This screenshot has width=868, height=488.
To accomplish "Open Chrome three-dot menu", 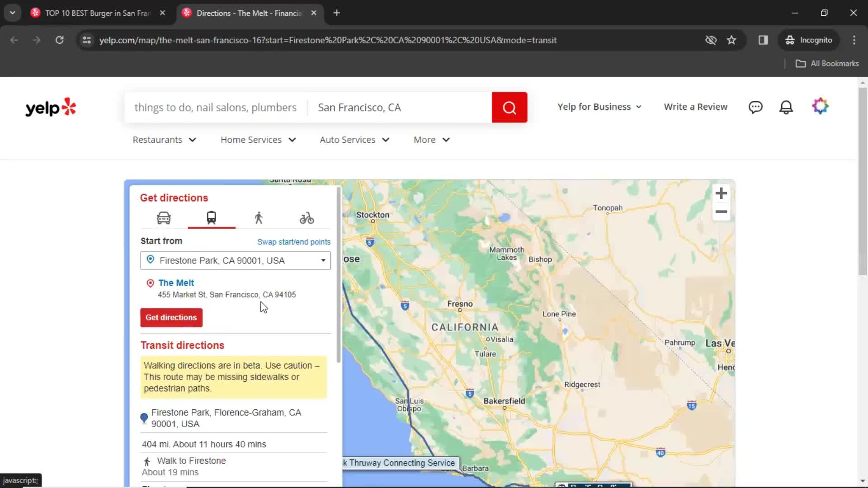I will [x=854, y=40].
